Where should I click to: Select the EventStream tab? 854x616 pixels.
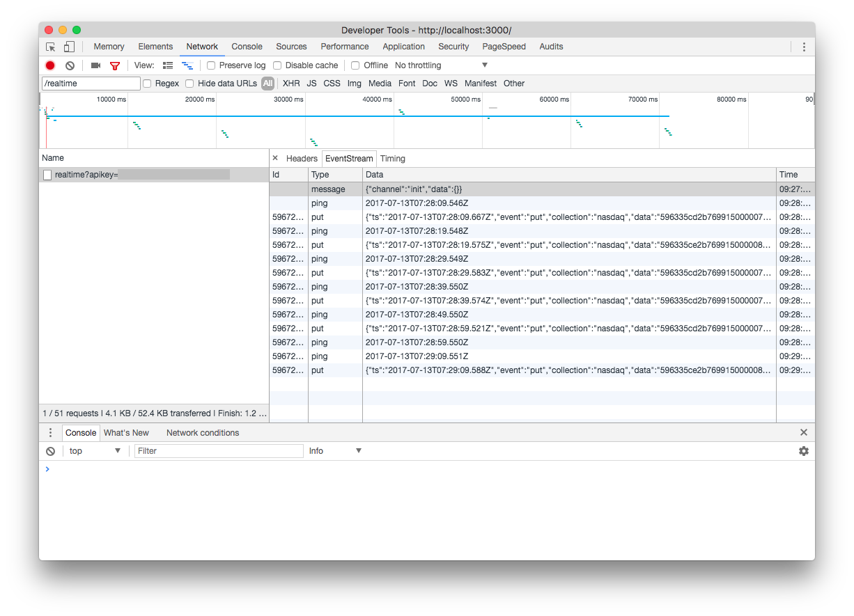tap(349, 159)
